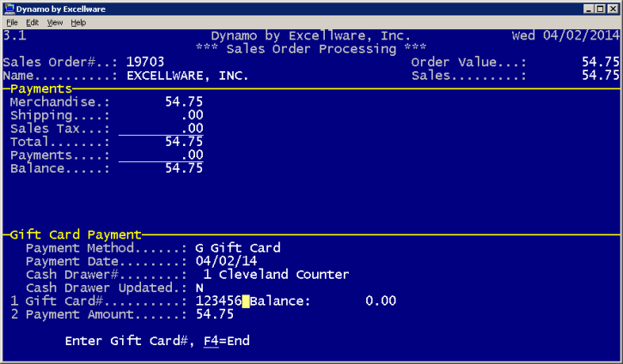The image size is (623, 364).
Task: Click the Payment Date value 04/02/14
Action: [x=226, y=261]
